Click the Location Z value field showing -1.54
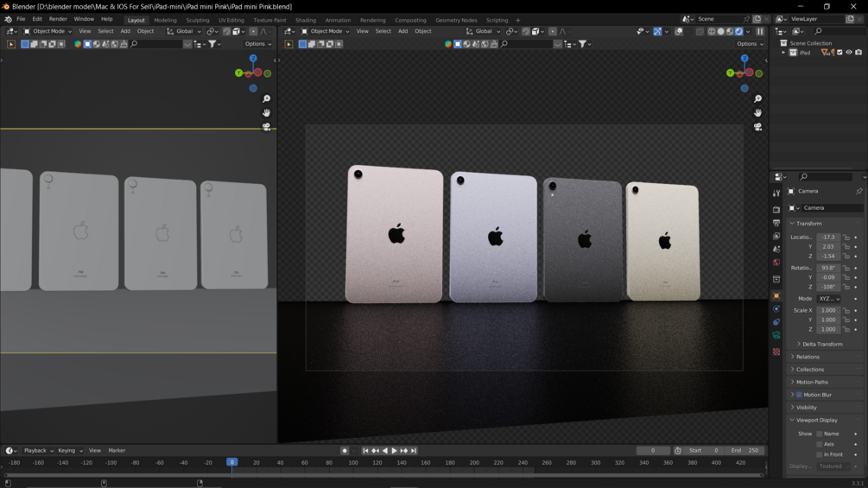This screenshot has height=488, width=868. click(x=828, y=257)
